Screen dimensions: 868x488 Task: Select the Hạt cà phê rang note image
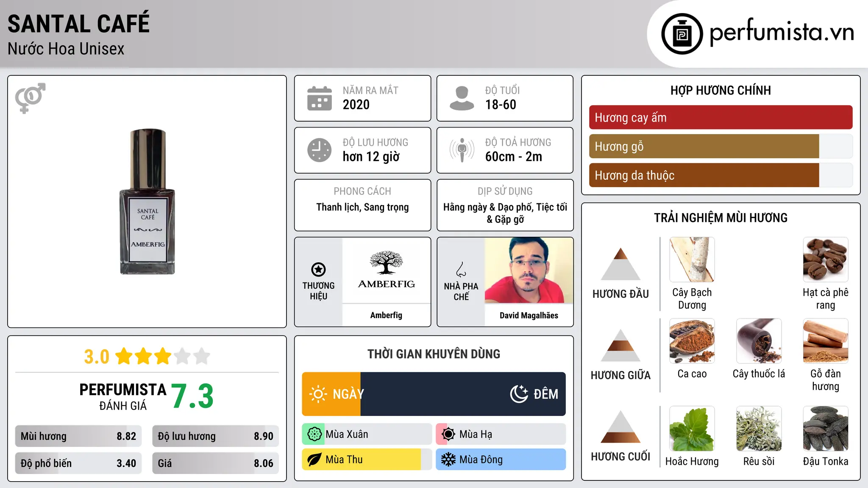[826, 259]
